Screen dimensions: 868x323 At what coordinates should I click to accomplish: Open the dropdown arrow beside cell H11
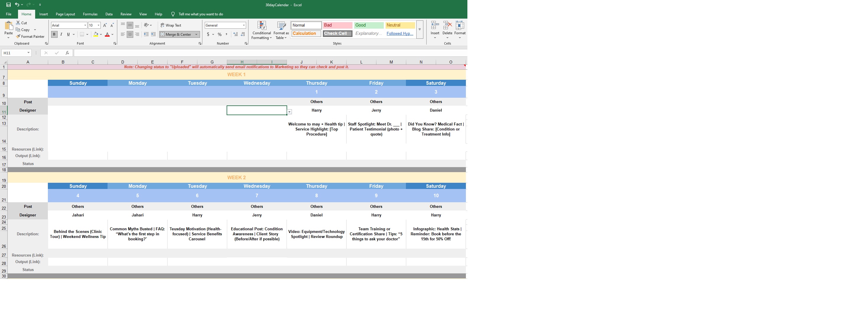tap(290, 112)
